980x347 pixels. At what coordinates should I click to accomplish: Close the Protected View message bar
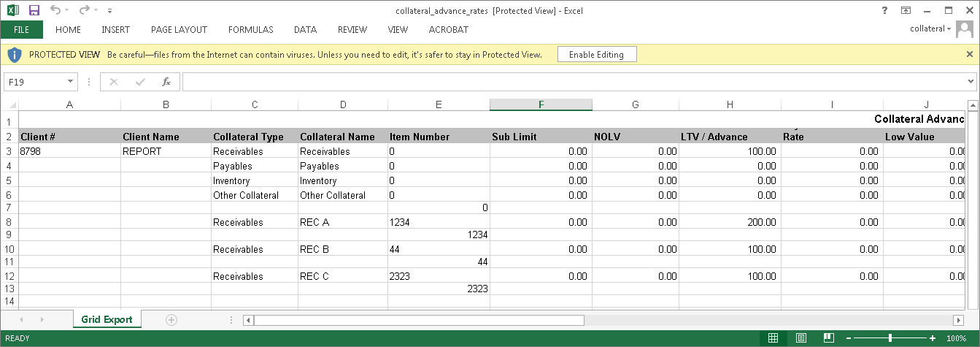pyautogui.click(x=969, y=55)
